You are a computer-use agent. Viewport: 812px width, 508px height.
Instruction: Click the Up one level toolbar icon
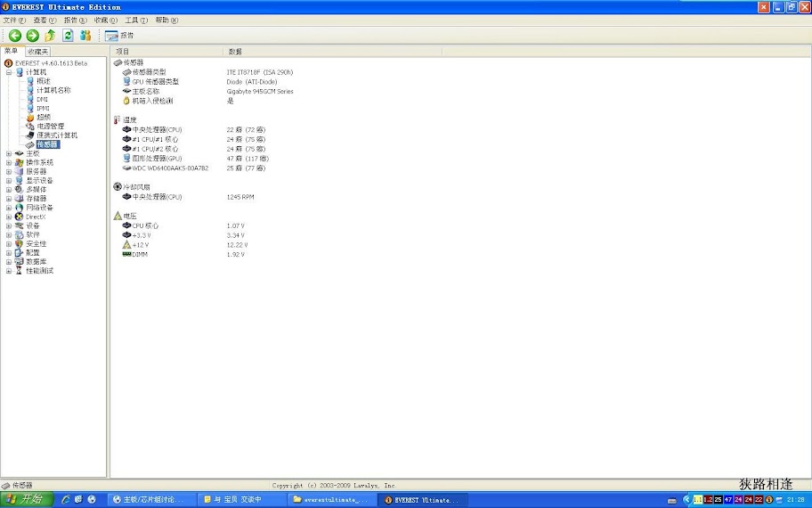click(x=50, y=36)
